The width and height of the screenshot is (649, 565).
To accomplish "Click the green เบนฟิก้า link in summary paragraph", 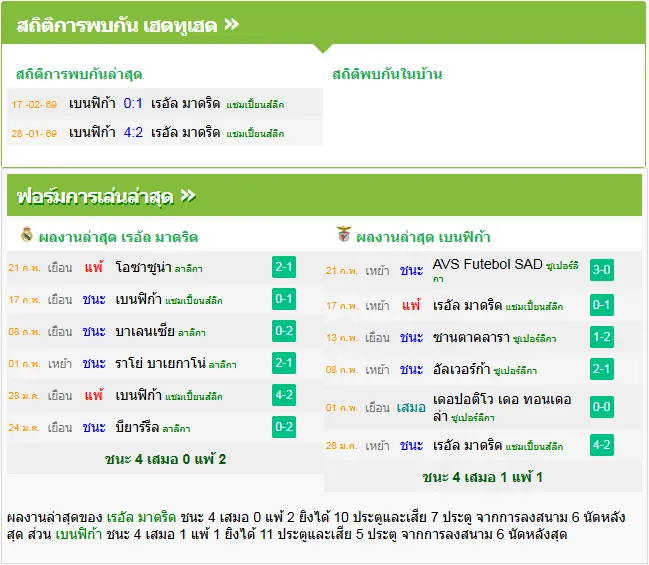I will coord(79,534).
